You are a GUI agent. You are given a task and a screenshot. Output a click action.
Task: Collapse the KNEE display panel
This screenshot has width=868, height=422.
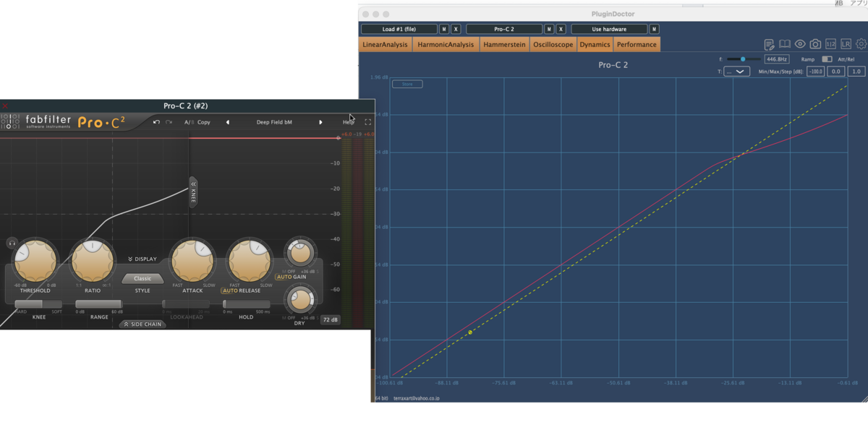[193, 192]
